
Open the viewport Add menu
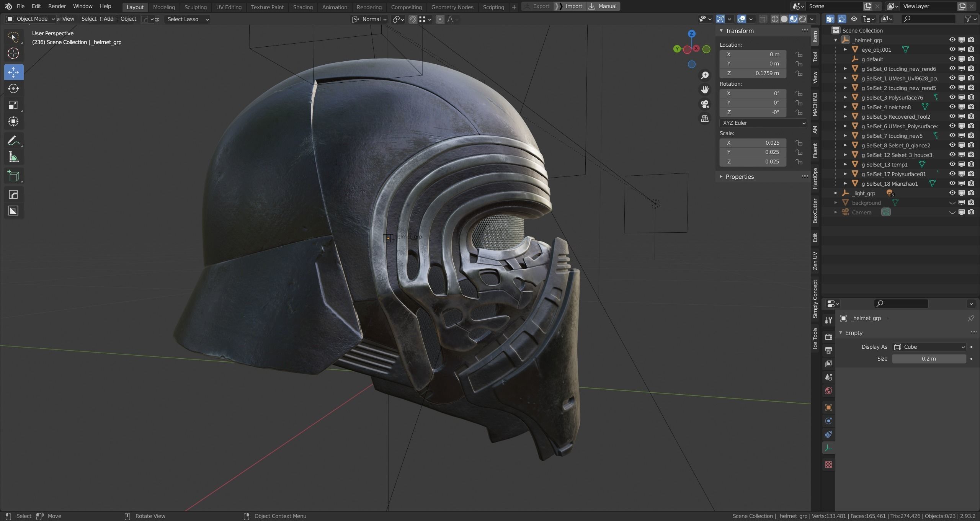coord(108,19)
